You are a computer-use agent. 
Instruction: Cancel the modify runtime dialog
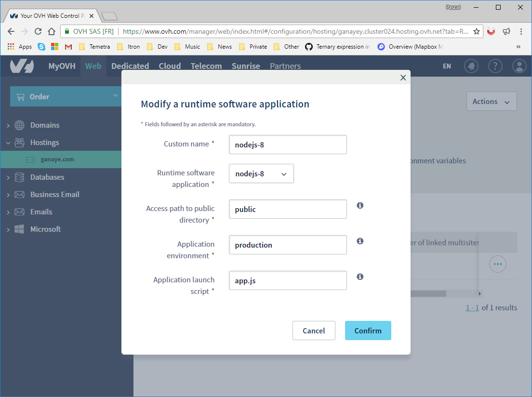pos(314,331)
